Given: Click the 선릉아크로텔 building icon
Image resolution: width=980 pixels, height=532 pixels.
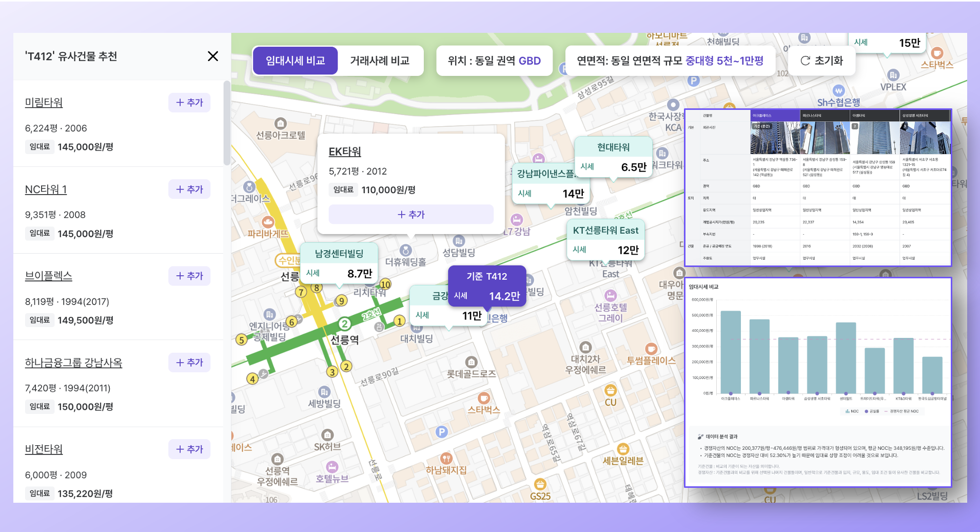Looking at the screenshot, I should [x=280, y=123].
